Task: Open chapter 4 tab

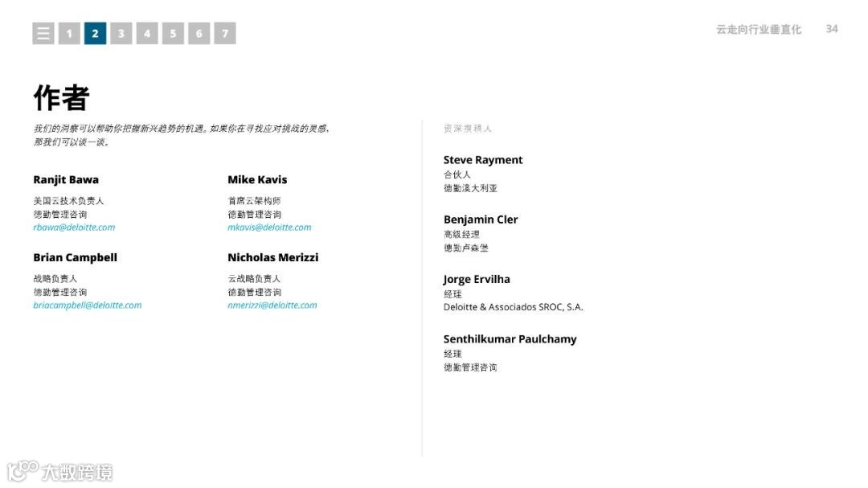Action: 147,33
